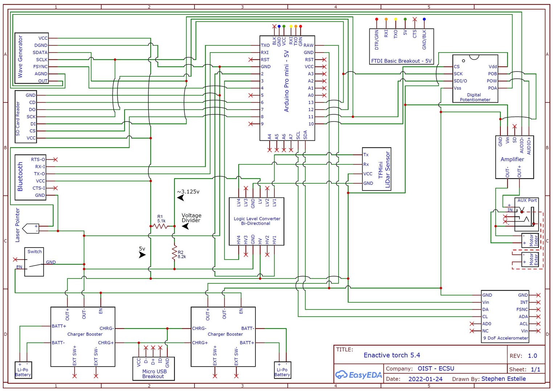Click the SD Card Reader component

click(26, 117)
